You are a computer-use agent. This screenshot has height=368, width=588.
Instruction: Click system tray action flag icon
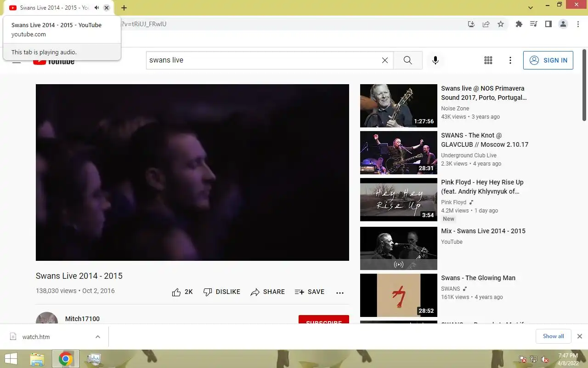coord(523,359)
